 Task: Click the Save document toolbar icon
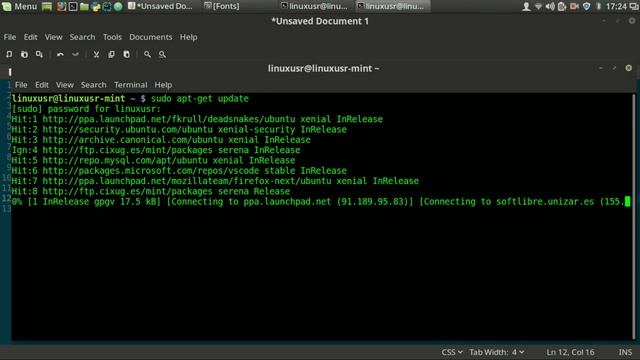pos(39,54)
